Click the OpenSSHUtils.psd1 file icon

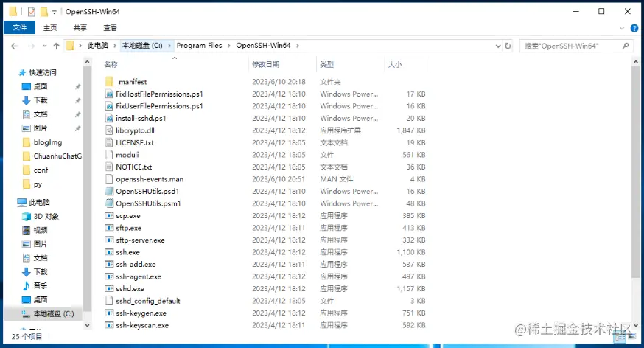tap(109, 191)
